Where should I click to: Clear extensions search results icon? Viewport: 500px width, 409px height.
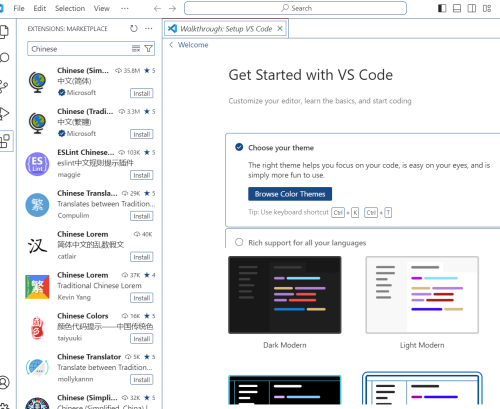coord(136,49)
